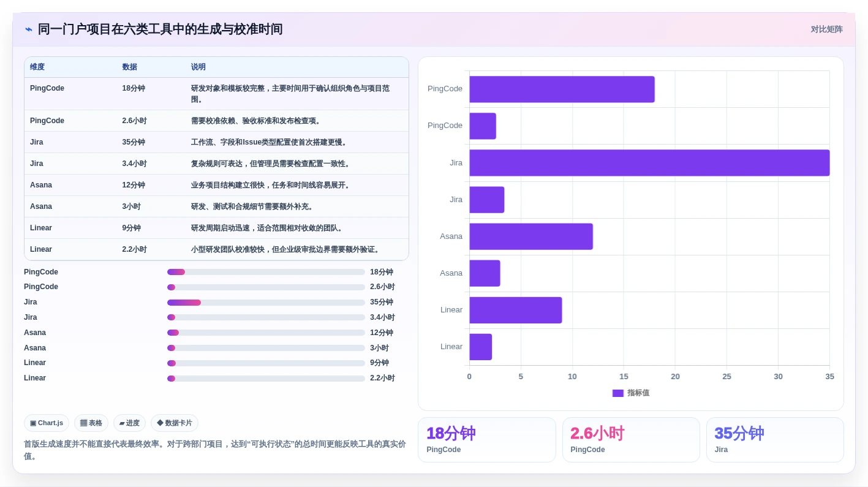This screenshot has height=487, width=868.
Task: Click the x-axis tick label 0
Action: pos(469,377)
